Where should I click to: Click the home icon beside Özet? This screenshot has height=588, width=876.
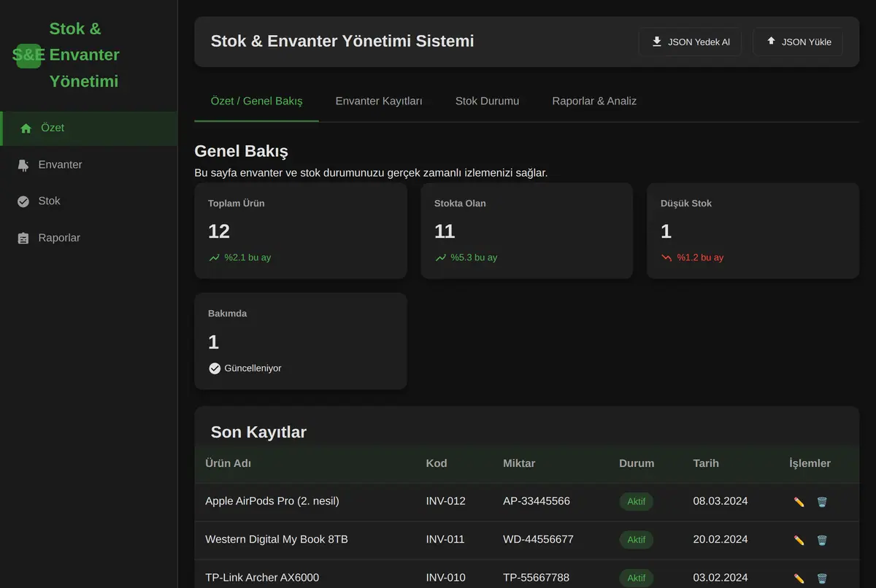pos(26,128)
